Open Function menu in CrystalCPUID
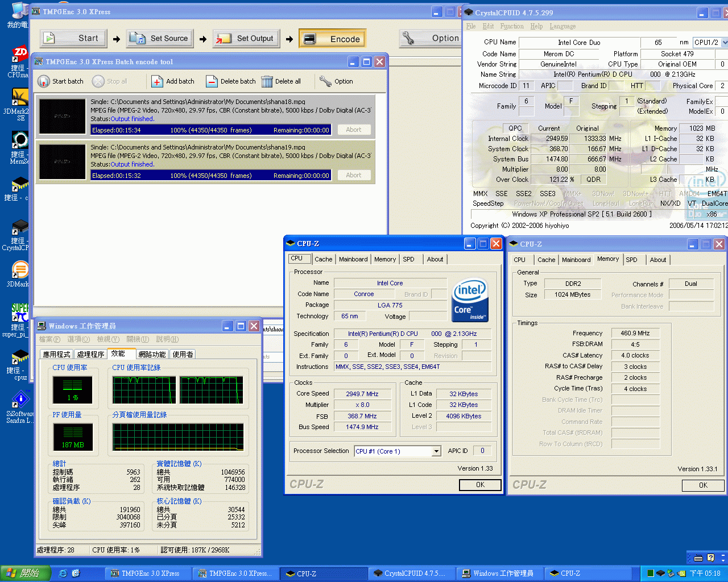728x582 pixels. (x=512, y=26)
